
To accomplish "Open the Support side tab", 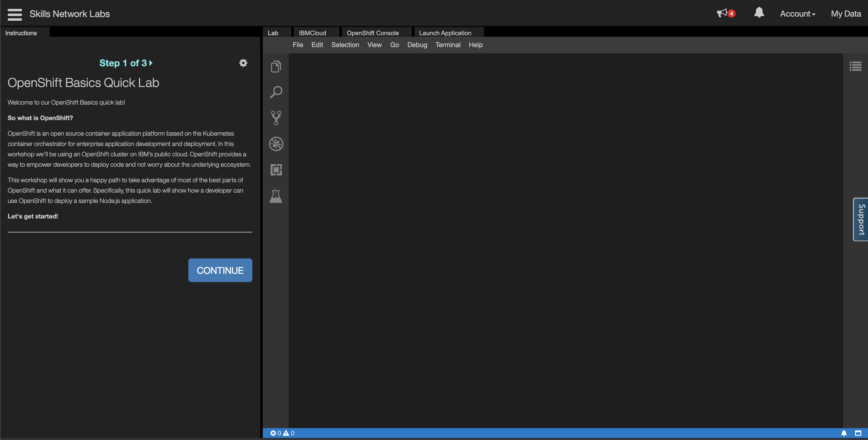I will pos(861,219).
